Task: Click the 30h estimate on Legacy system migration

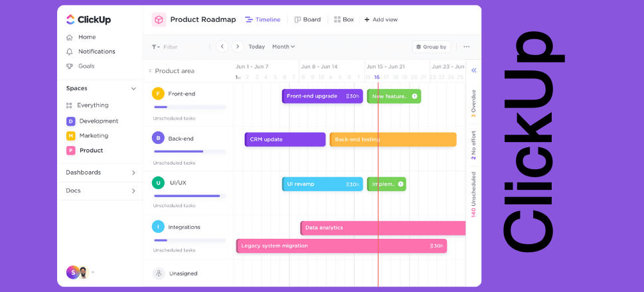Action: click(437, 246)
